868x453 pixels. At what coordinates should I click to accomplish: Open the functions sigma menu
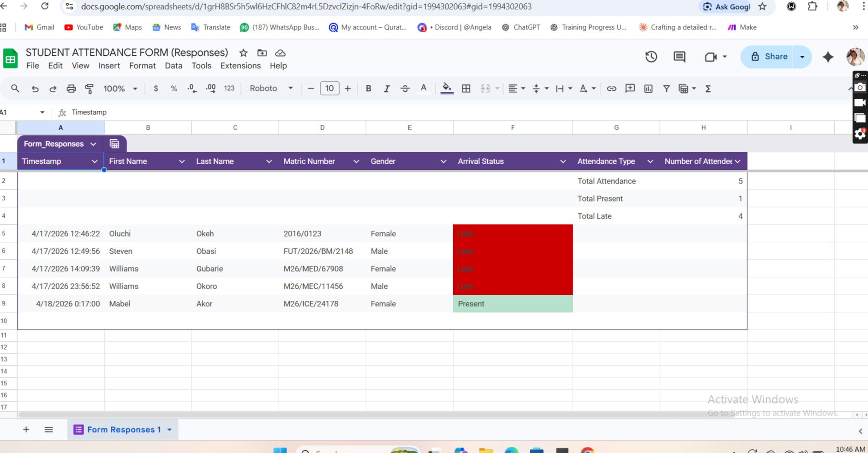[x=708, y=89]
